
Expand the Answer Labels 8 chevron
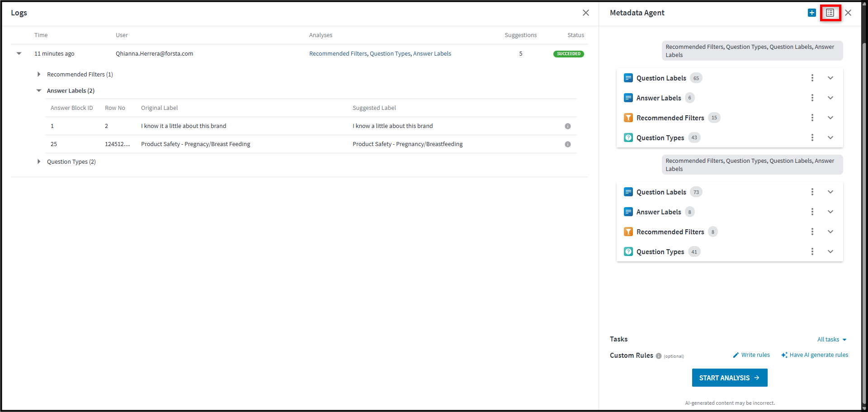click(830, 212)
